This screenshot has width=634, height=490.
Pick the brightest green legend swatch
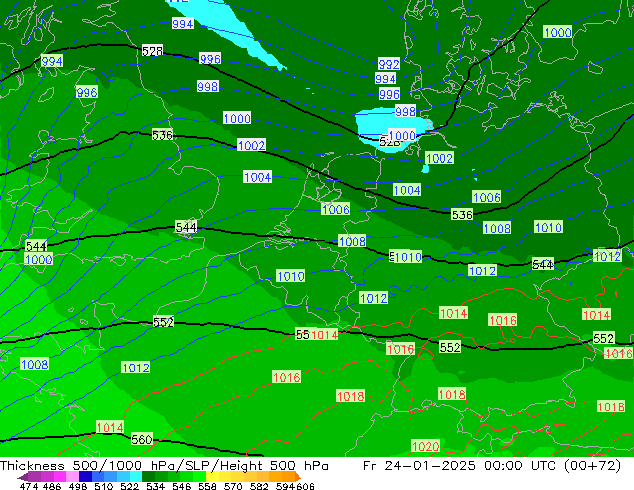[x=199, y=476]
